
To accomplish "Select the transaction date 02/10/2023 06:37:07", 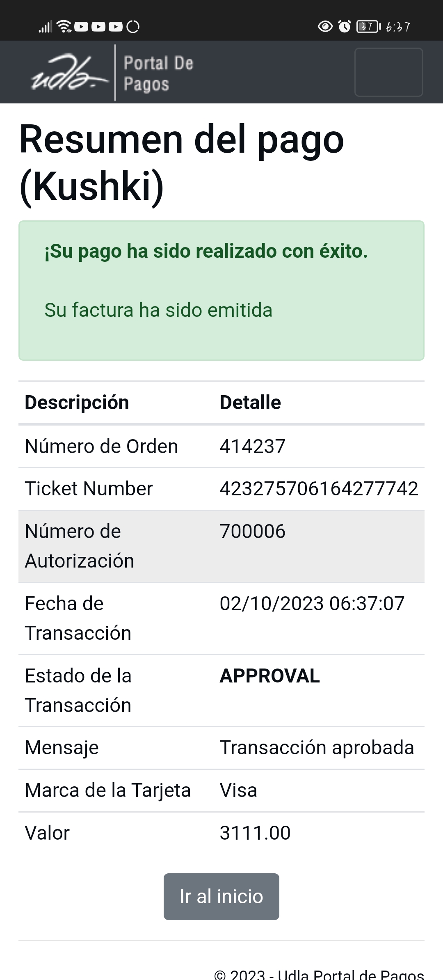I will point(312,604).
